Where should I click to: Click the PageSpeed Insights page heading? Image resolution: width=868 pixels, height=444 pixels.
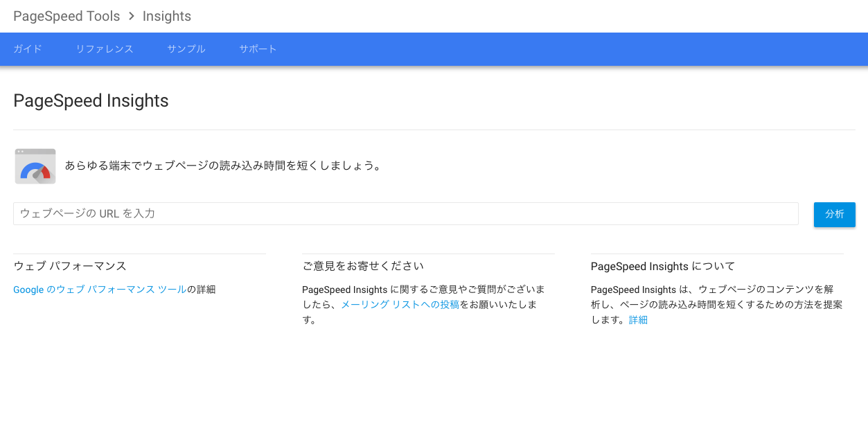pos(91,100)
